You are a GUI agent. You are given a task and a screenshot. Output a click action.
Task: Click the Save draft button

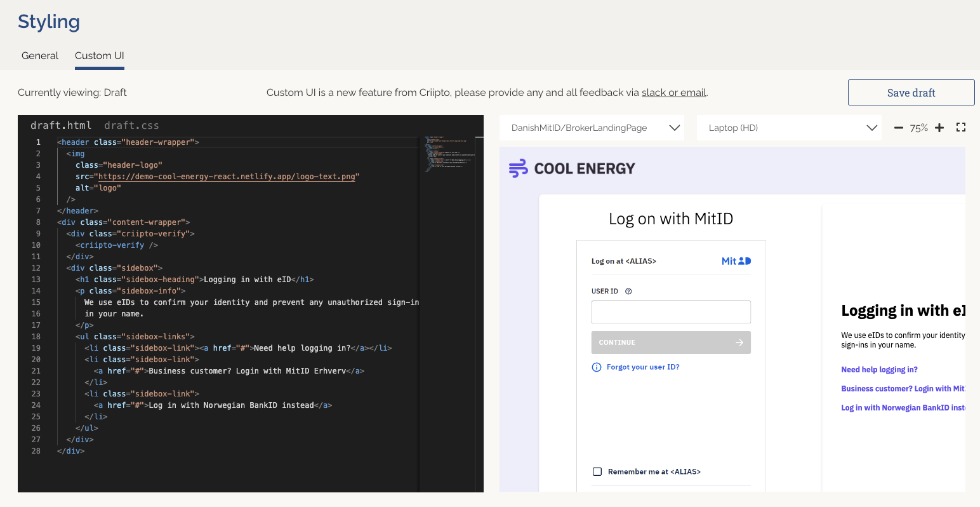click(911, 92)
